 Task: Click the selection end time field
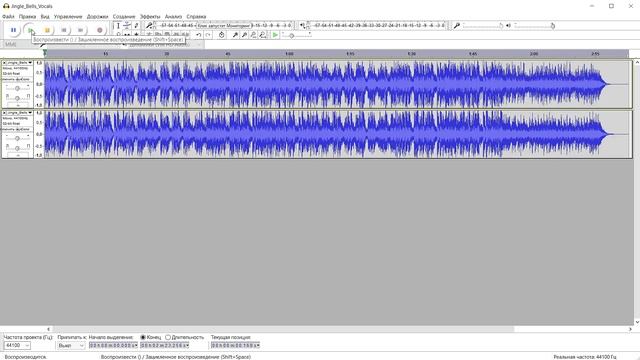pos(164,345)
